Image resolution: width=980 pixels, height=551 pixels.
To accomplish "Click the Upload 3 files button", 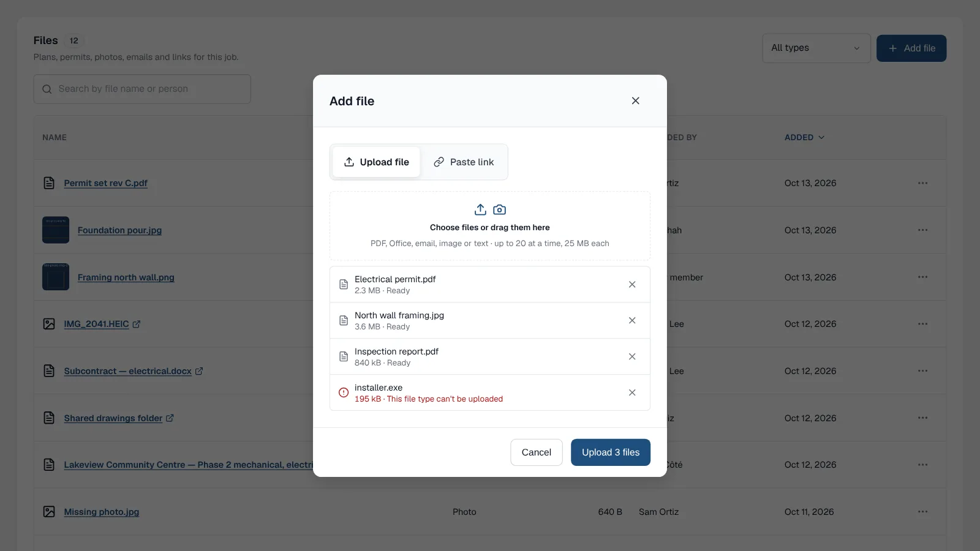I will (611, 452).
